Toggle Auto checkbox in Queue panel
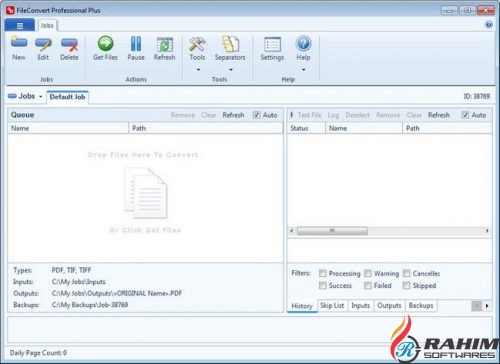 [x=256, y=115]
